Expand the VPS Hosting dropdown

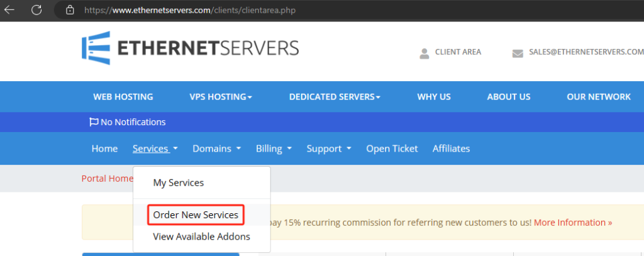click(221, 97)
